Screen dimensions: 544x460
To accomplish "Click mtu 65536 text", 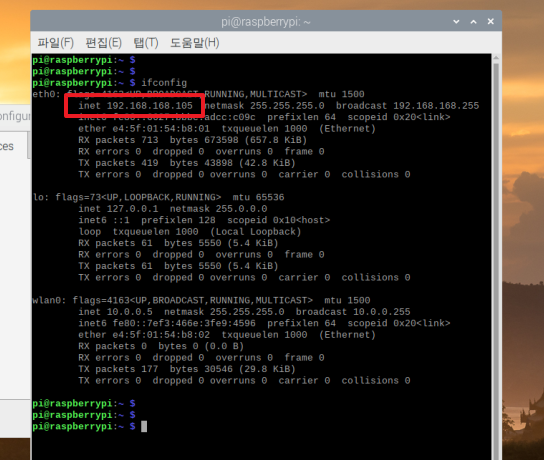I will click(258, 197).
